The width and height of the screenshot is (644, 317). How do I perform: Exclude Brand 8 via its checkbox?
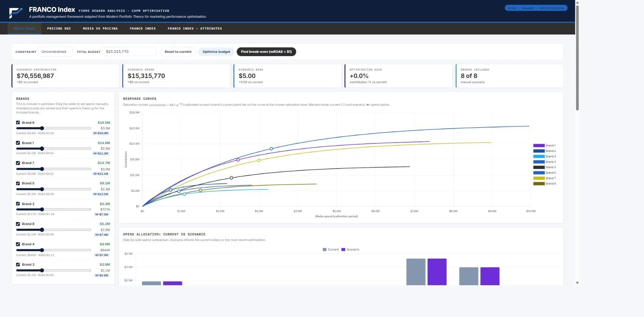coord(18,224)
